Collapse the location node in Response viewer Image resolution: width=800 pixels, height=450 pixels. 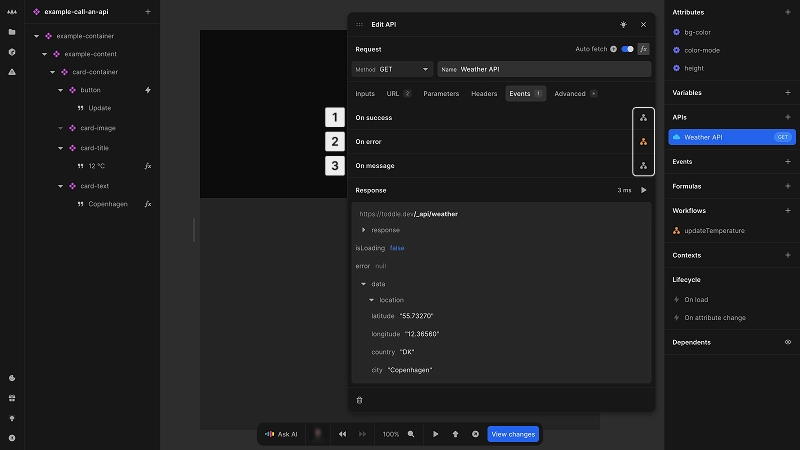point(371,300)
